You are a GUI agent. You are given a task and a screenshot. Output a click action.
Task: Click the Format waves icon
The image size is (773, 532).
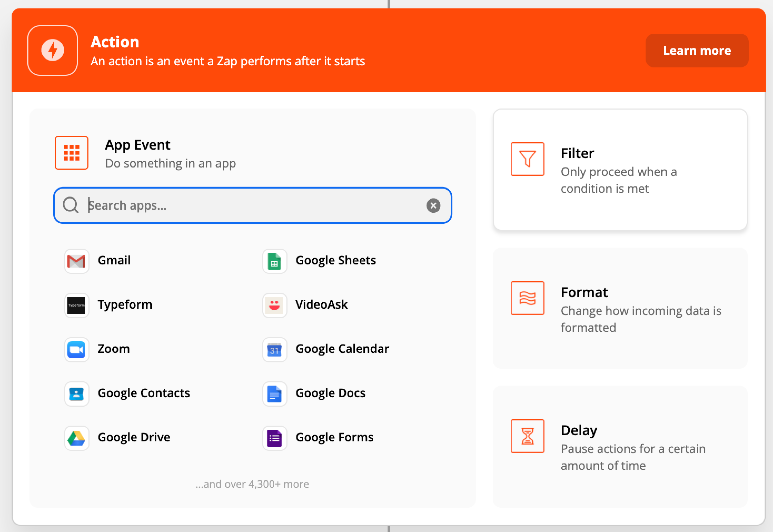tap(527, 298)
